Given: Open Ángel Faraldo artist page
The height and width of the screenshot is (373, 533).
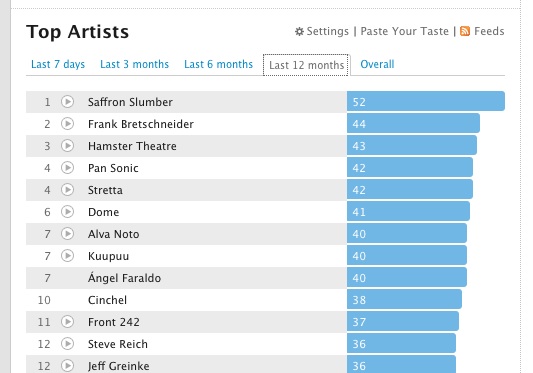Looking at the screenshot, I should [124, 278].
